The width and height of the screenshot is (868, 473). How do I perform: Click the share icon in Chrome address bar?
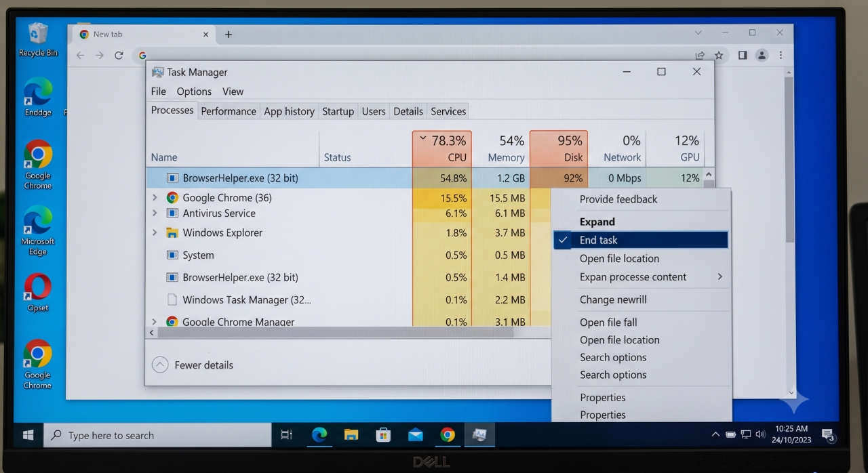tap(700, 56)
